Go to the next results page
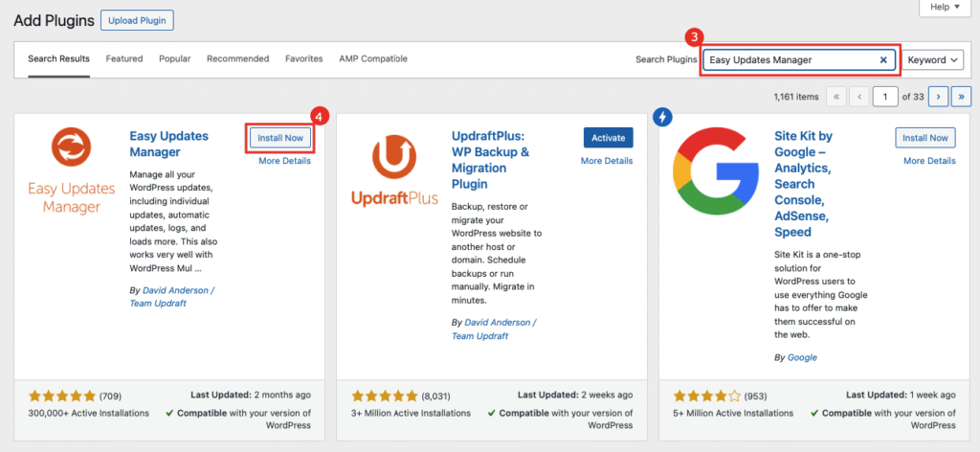The height and width of the screenshot is (452, 980). 939,97
